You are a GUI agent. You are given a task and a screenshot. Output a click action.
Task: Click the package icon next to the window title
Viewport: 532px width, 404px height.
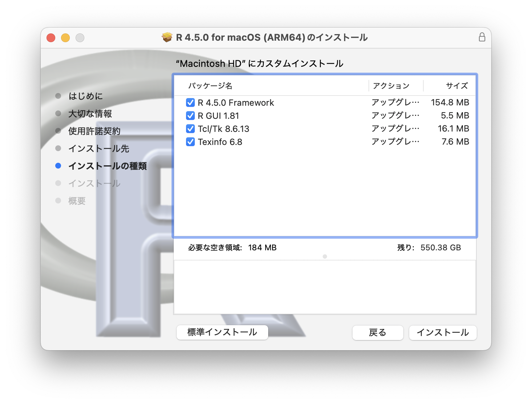coord(167,37)
